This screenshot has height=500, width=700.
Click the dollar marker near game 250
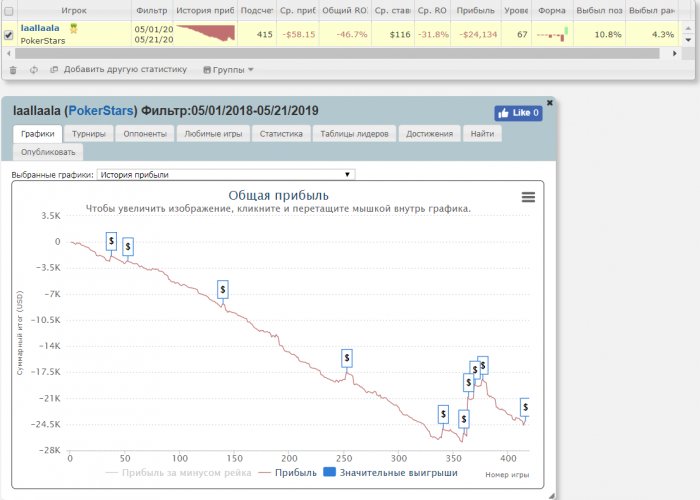point(347,357)
